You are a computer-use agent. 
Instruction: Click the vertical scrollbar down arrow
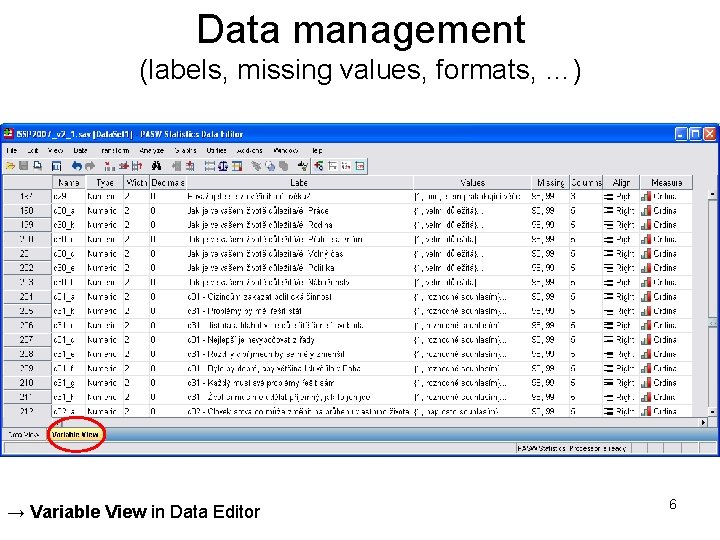pos(712,411)
